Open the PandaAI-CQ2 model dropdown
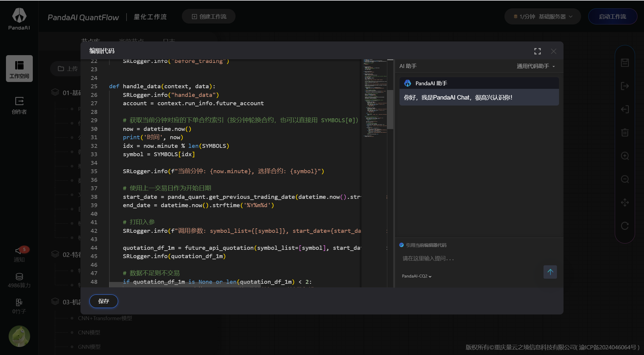 click(417, 276)
